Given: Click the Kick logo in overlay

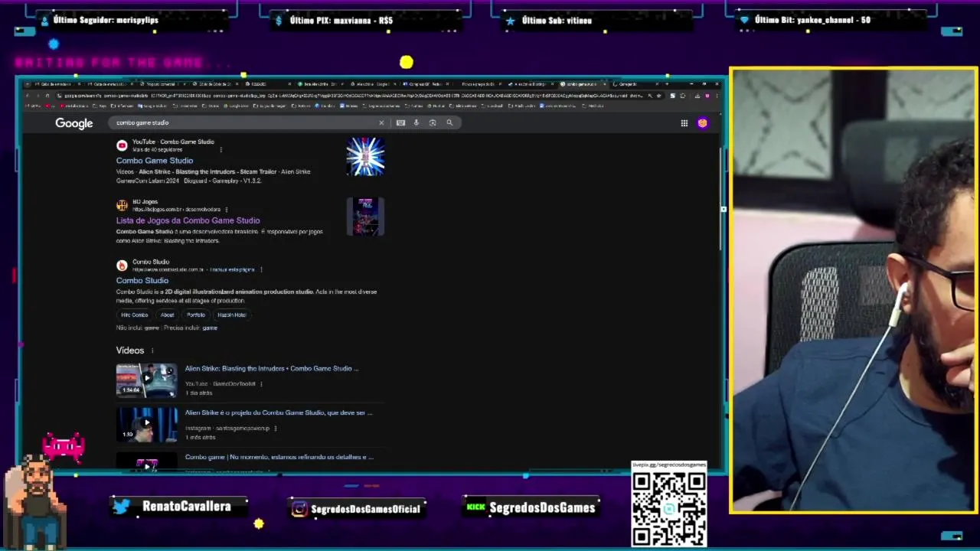Looking at the screenshot, I should [475, 507].
